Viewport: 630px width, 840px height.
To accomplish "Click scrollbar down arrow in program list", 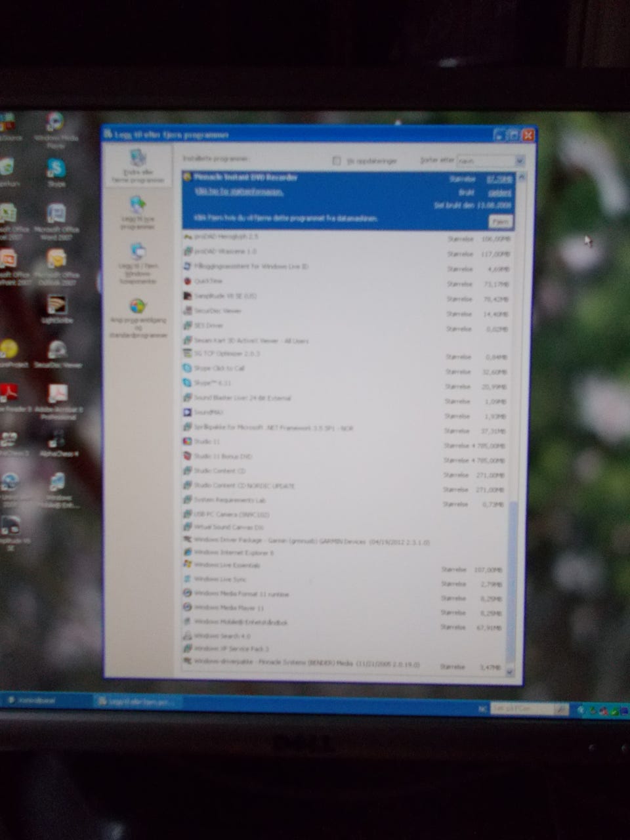I will (x=511, y=672).
